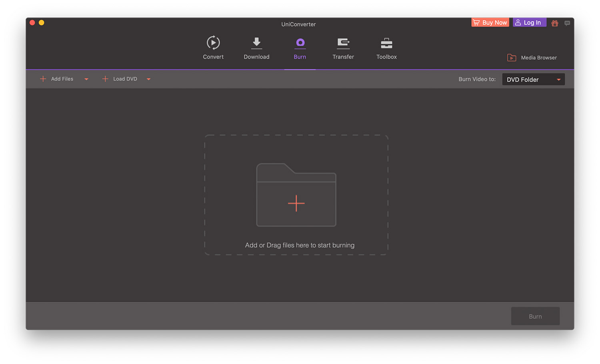
Task: Select the Burn tab label
Action: point(300,57)
